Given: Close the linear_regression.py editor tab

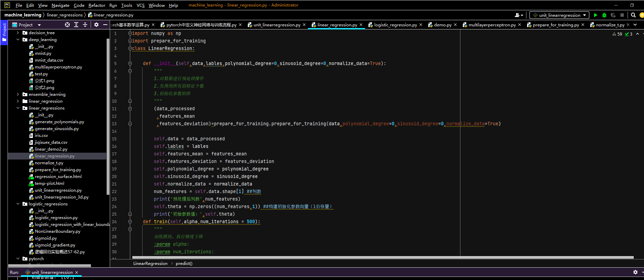Looking at the screenshot, I should click(x=361, y=25).
